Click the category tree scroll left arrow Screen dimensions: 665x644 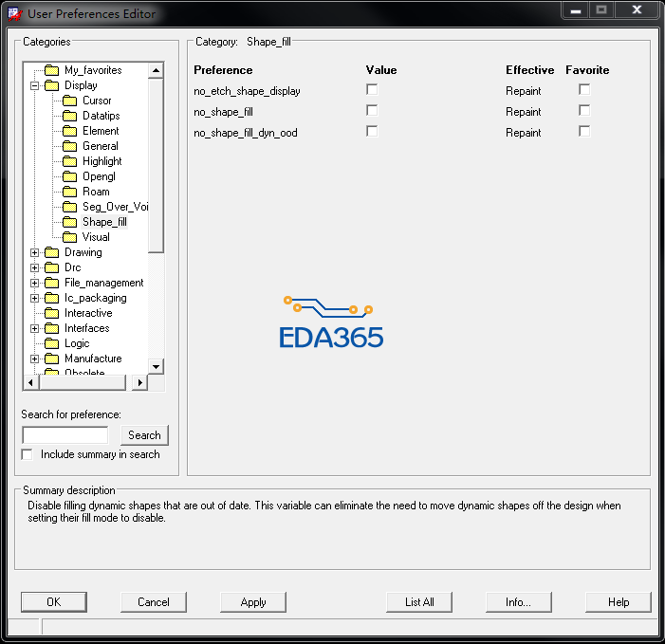30,382
